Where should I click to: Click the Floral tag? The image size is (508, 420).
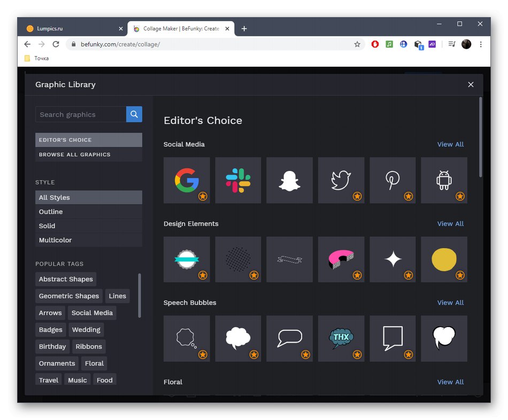[x=94, y=363]
